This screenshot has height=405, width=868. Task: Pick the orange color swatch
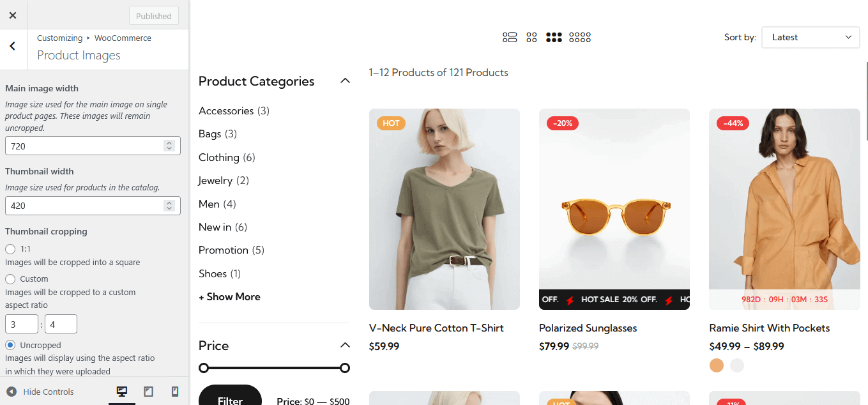[717, 365]
